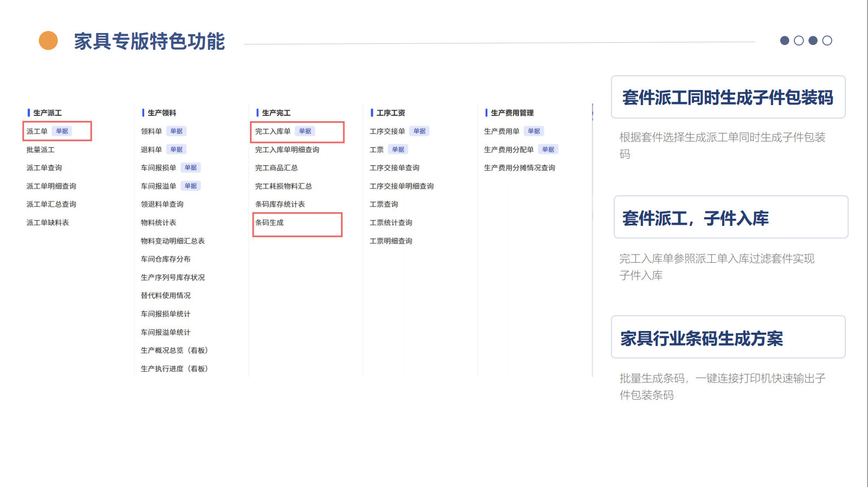Click the 单据 badge beside 派工单
Viewport: 868px width, 487px height.
tap(62, 131)
